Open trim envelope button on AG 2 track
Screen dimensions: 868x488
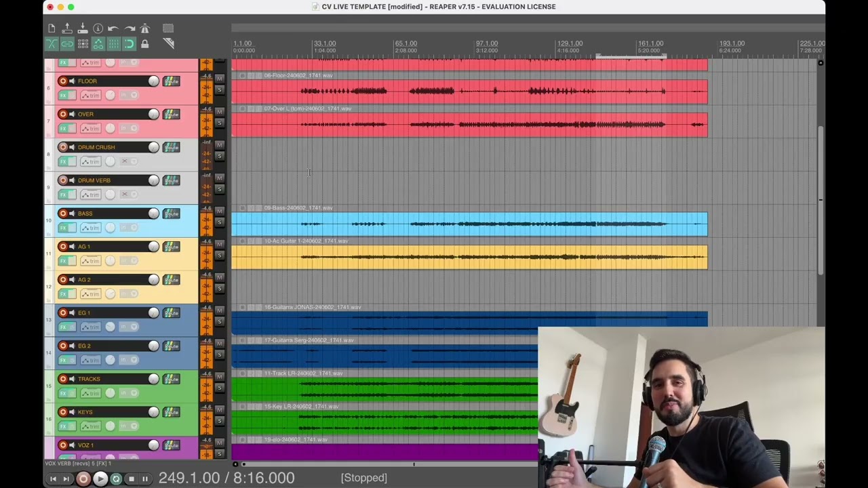(90, 294)
